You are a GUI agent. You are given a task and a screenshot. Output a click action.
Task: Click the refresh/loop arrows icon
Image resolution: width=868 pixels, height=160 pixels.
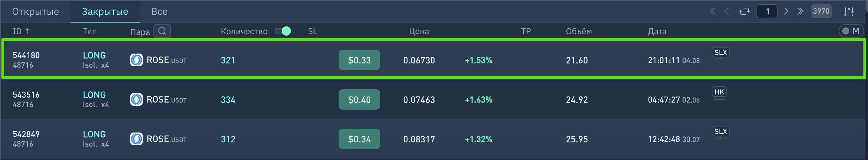[x=744, y=12]
